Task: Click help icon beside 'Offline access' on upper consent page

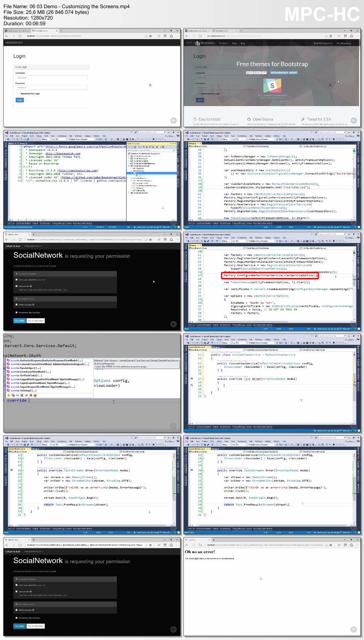Action: point(33,305)
